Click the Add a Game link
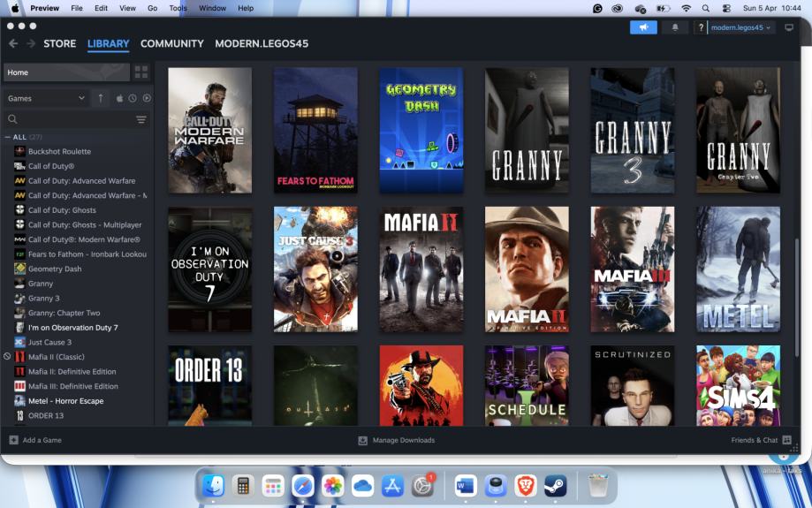This screenshot has width=812, height=508. [42, 440]
